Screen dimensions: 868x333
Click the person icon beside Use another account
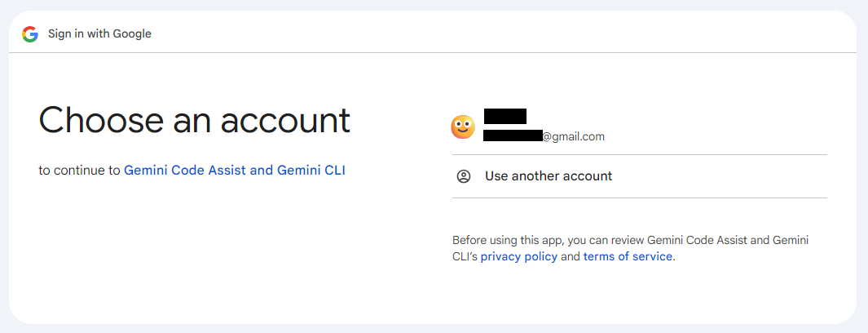[x=463, y=176]
